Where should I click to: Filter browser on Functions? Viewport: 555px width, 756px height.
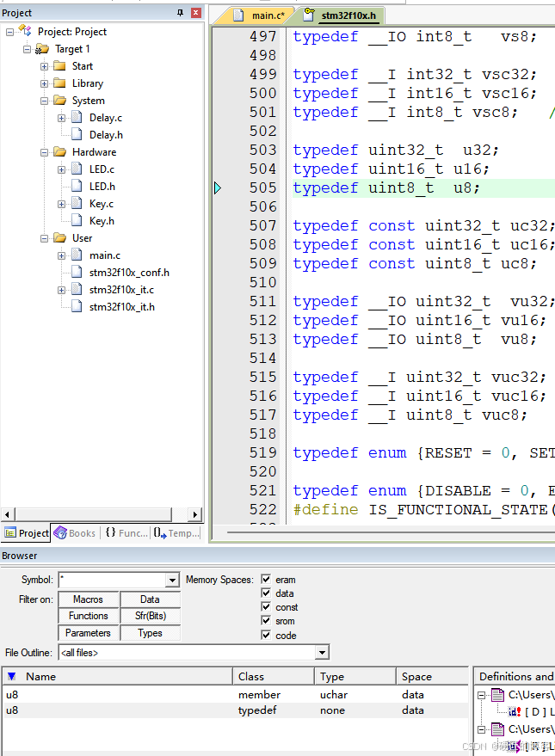(89, 616)
